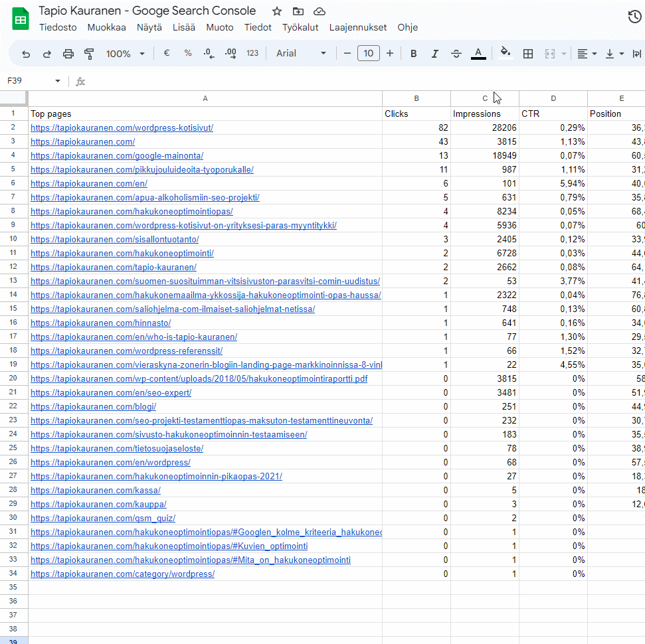This screenshot has height=644, width=645.
Task: Select column A header
Action: [x=205, y=99]
